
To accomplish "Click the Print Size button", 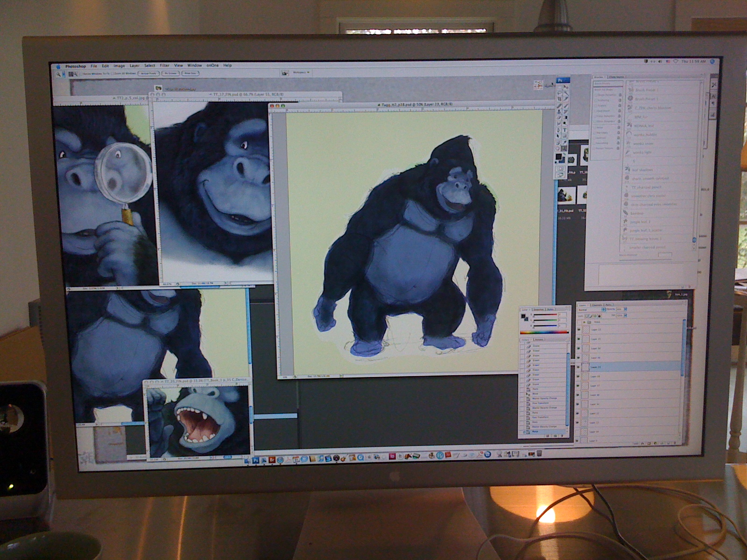I will [190, 73].
